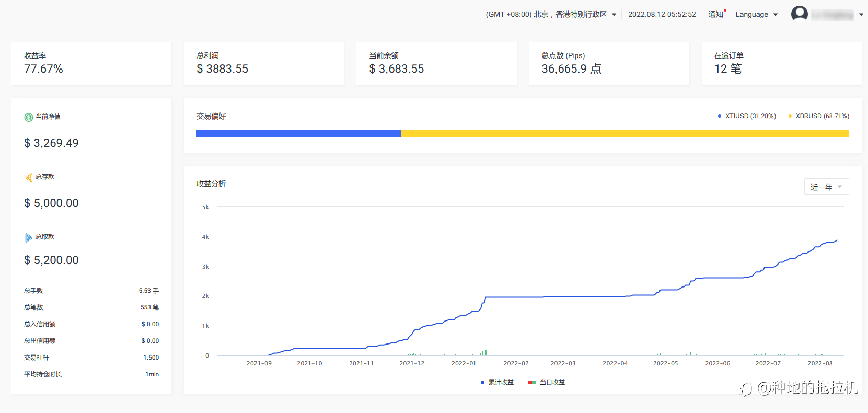Click the 总点数 (Pips) card label
This screenshot has width=868, height=413.
tap(563, 55)
